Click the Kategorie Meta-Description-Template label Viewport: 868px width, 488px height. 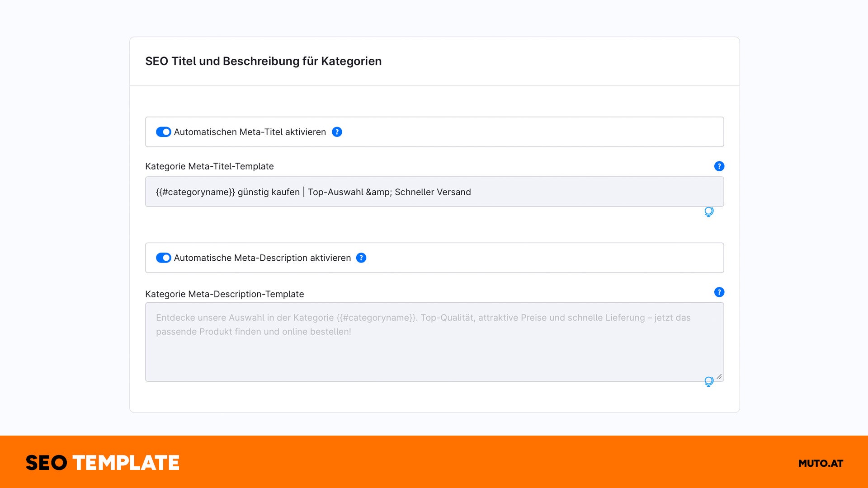pyautogui.click(x=224, y=294)
